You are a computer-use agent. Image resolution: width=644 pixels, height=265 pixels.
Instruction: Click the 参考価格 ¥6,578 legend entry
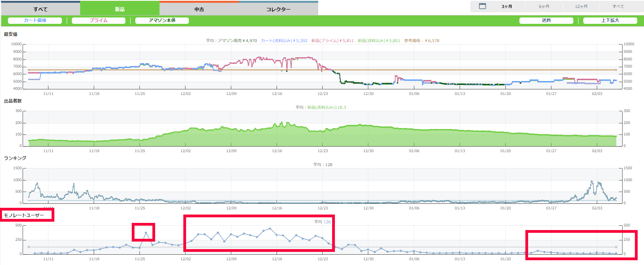click(421, 41)
